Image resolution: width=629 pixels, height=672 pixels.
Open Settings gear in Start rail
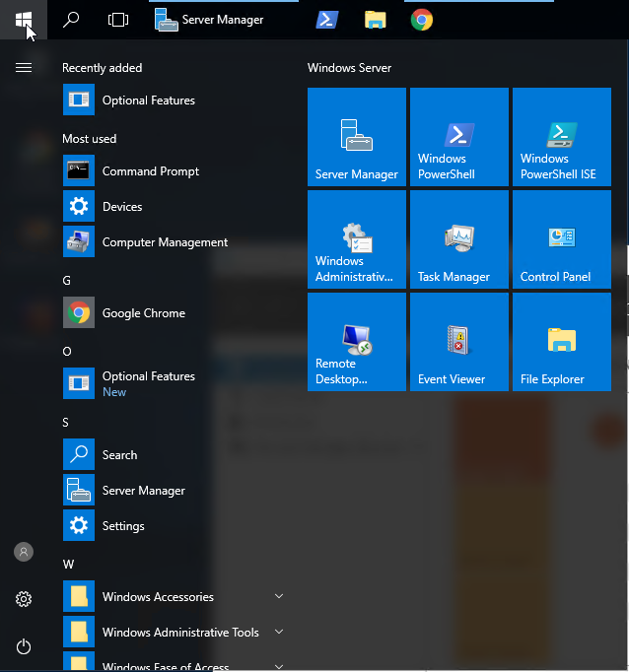[24, 599]
